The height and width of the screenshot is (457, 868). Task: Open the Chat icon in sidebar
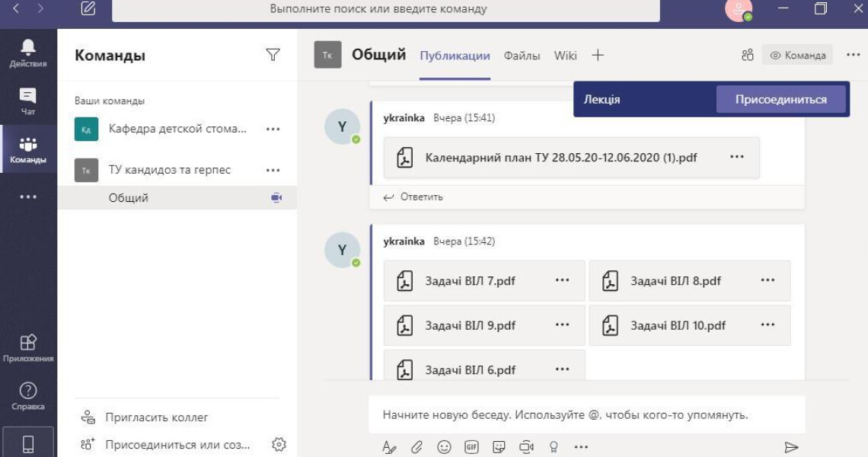28,101
